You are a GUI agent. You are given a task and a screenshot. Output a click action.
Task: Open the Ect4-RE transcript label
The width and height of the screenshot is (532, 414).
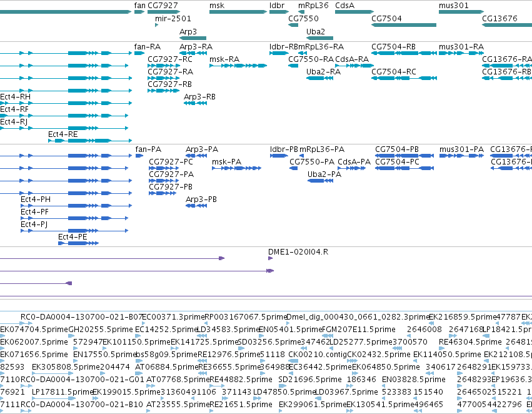click(x=63, y=134)
